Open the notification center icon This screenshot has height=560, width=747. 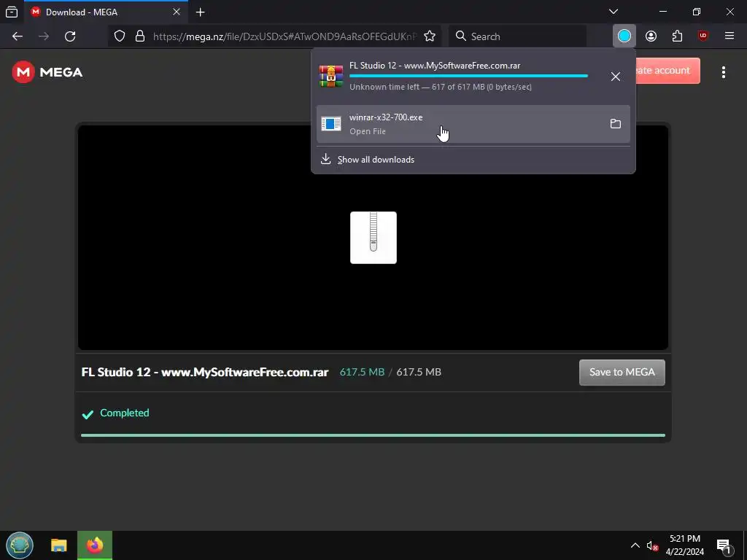pyautogui.click(x=724, y=545)
